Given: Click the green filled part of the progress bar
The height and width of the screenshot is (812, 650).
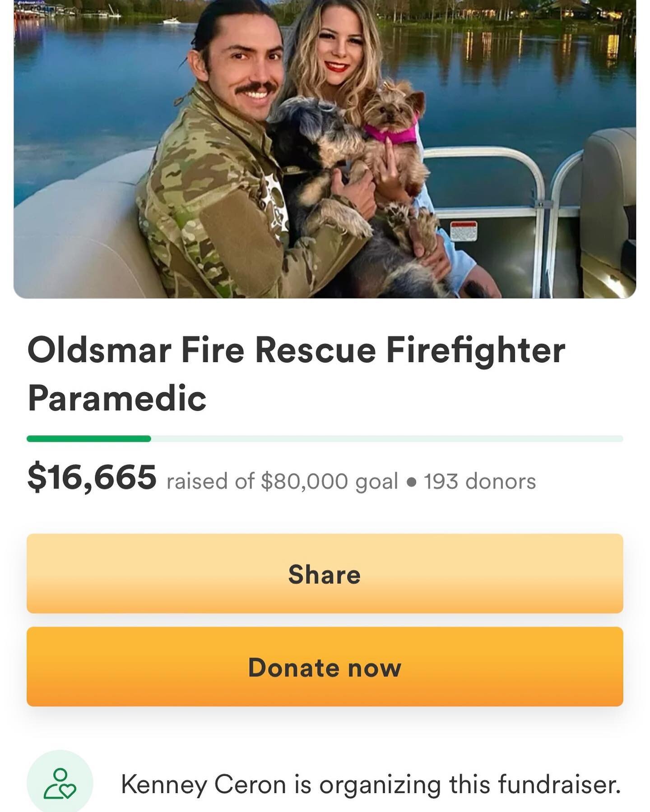Looking at the screenshot, I should 89,438.
